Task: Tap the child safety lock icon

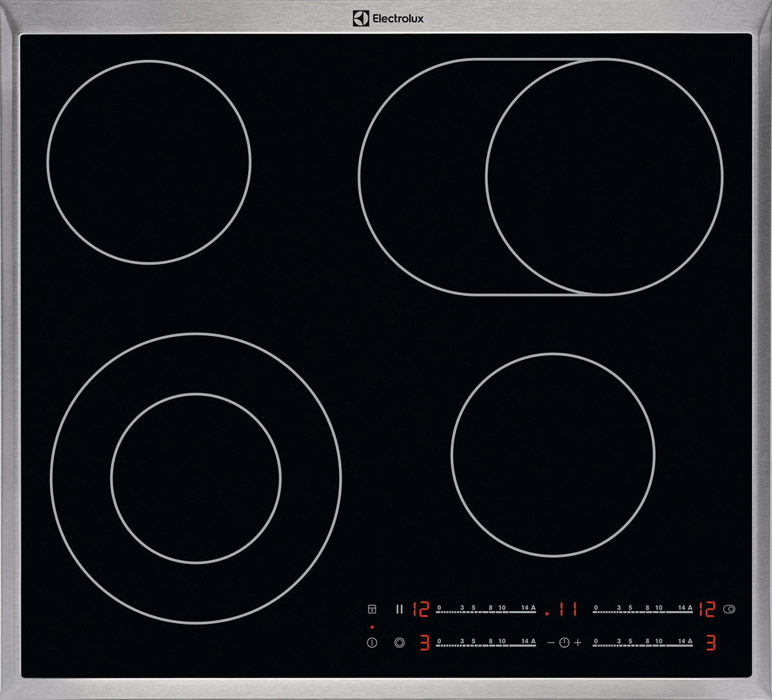Action: tap(372, 609)
